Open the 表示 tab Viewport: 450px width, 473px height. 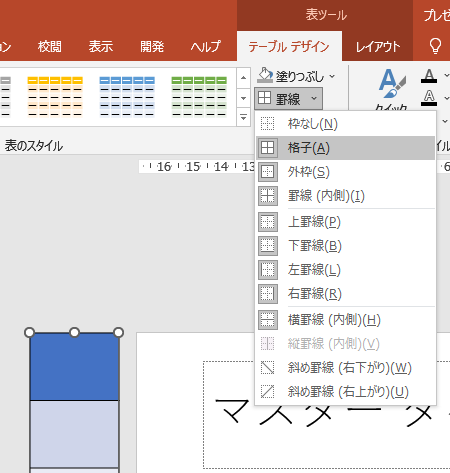coord(101,47)
